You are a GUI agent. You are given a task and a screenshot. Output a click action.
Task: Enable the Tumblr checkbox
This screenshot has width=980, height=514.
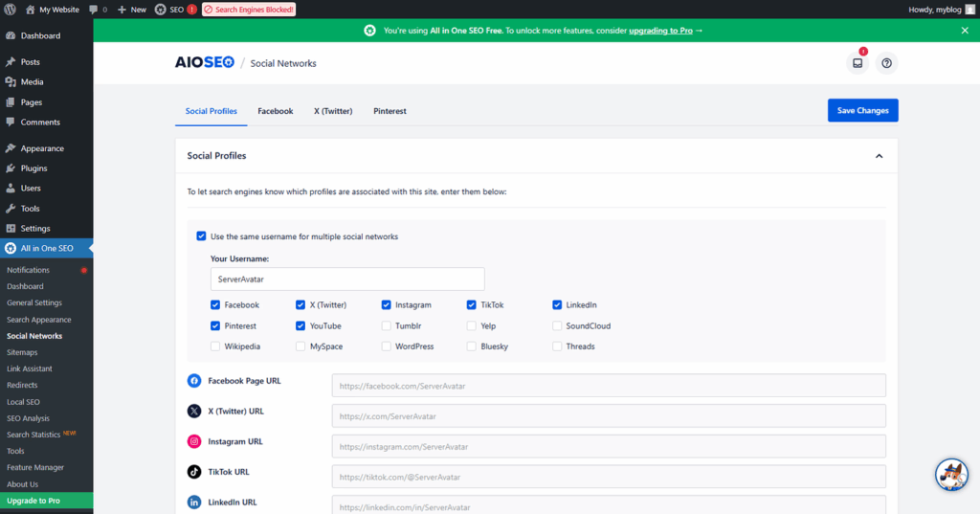[387, 325]
